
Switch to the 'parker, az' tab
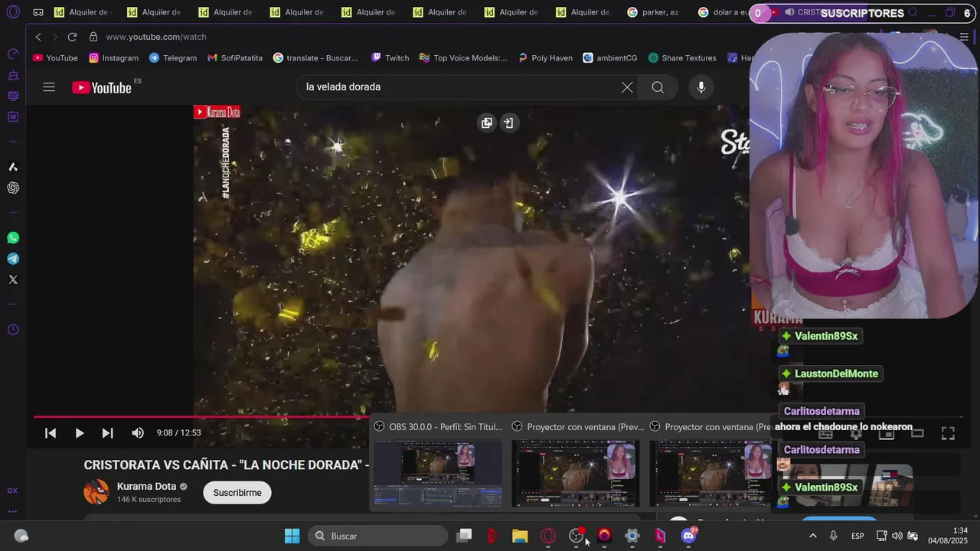[x=653, y=12]
